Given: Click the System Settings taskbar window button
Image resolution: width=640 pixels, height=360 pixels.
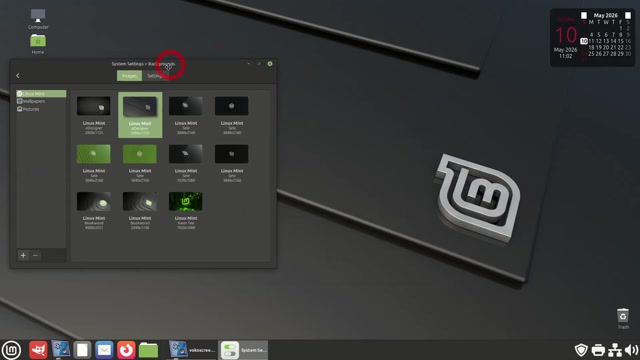Looking at the screenshot, I should coord(243,350).
